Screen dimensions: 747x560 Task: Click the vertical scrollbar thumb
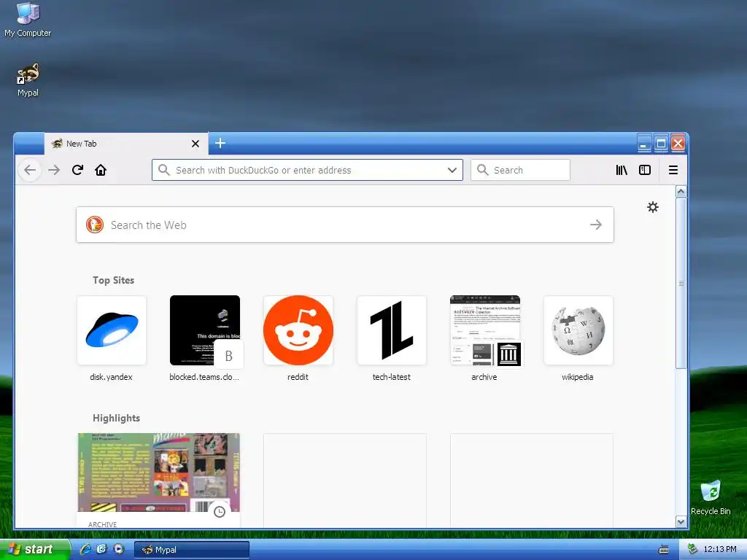[681, 283]
